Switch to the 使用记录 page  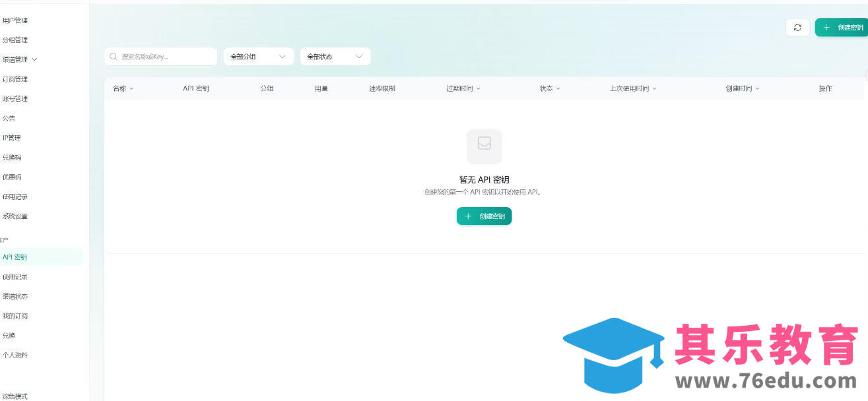(15, 276)
